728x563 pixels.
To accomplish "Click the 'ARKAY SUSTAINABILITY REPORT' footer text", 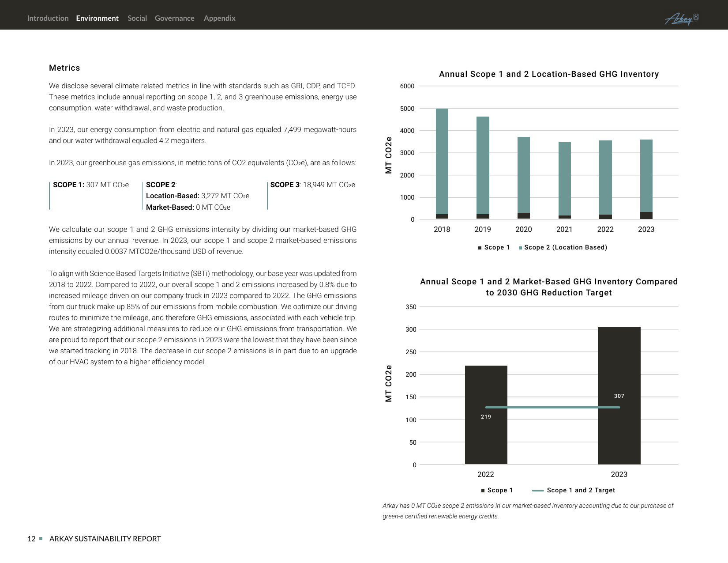I will tap(105, 539).
